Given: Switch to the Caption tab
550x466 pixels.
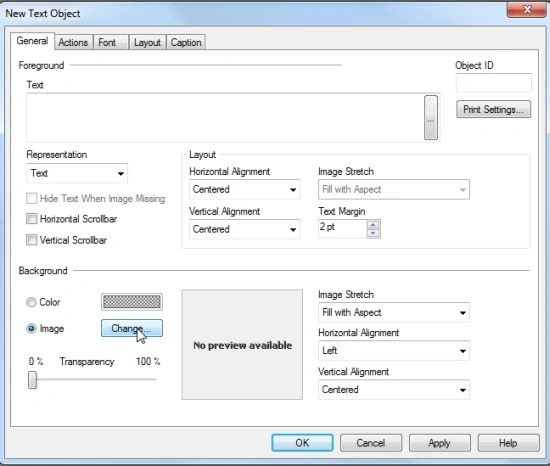Looking at the screenshot, I should (x=186, y=42).
